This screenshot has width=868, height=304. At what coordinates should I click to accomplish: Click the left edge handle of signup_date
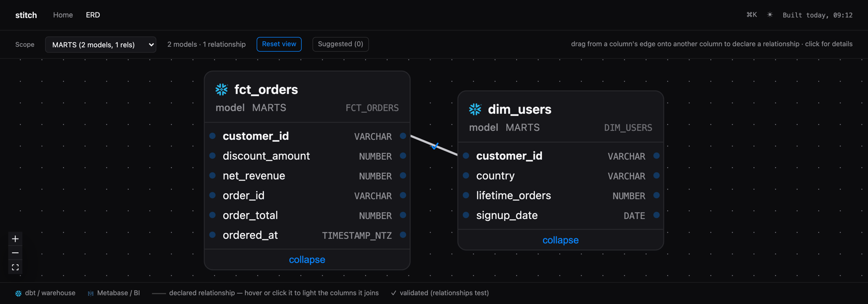point(466,215)
